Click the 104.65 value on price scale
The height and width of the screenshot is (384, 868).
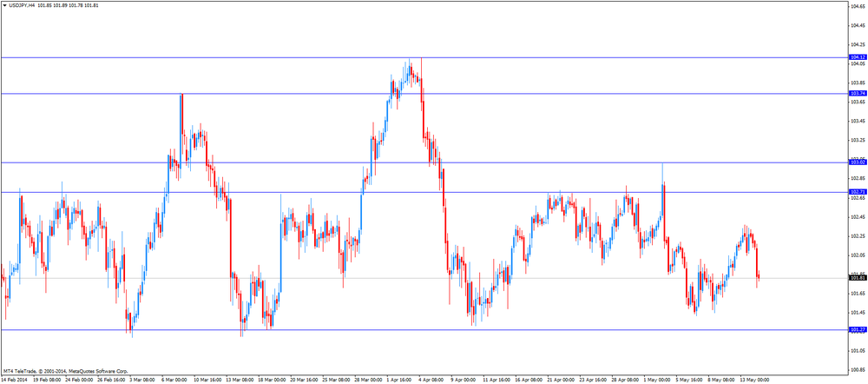[x=858, y=6]
